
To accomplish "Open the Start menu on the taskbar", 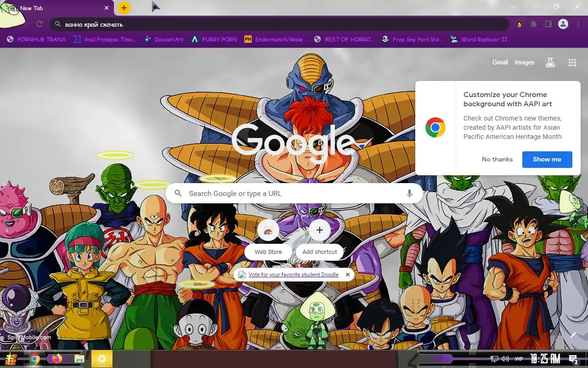I will tap(11, 359).
